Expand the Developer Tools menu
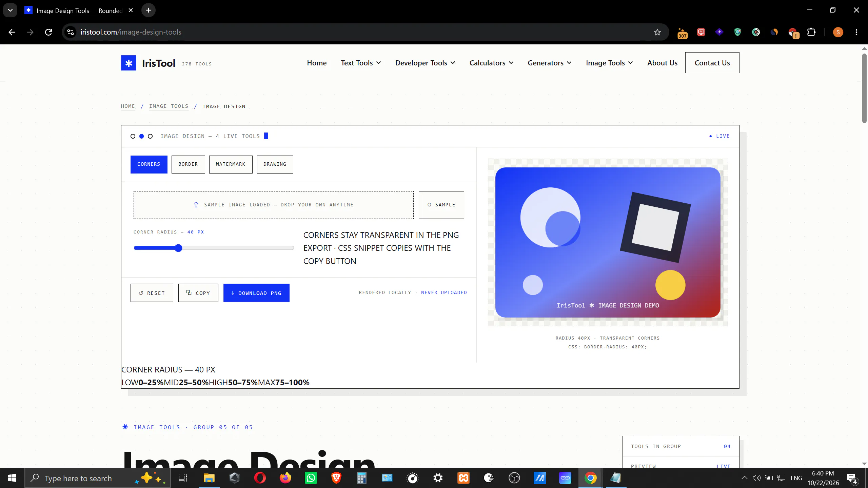 (x=425, y=63)
